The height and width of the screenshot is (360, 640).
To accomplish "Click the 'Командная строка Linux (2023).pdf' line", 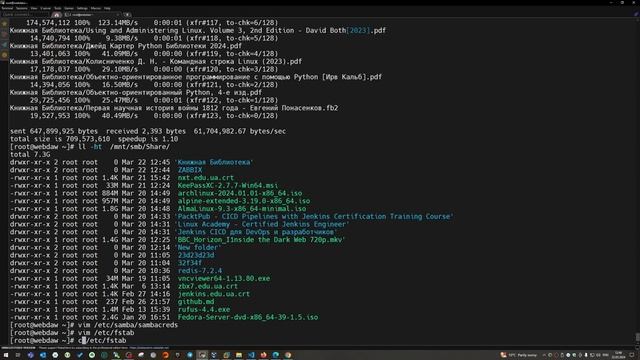I will (x=156, y=61).
